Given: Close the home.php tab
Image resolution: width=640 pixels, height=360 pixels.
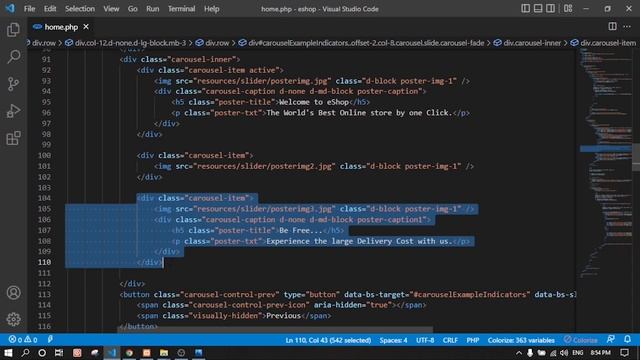Looking at the screenshot, I should [x=86, y=27].
